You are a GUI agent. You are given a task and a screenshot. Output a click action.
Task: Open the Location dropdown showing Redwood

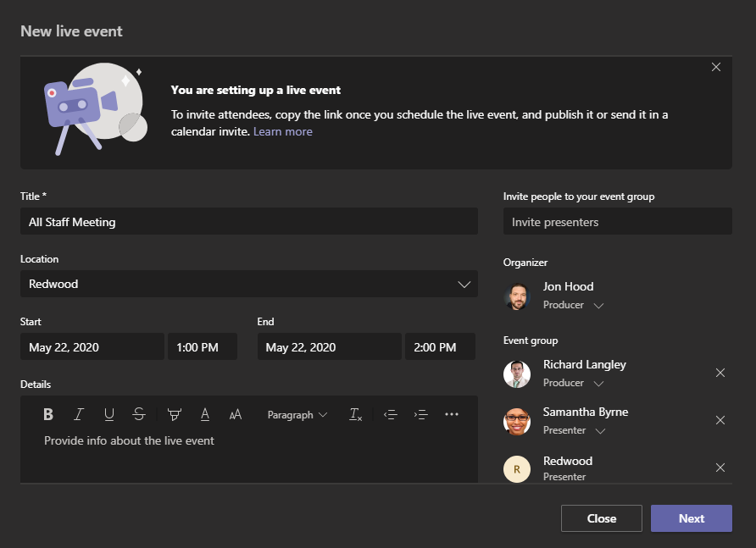click(464, 284)
